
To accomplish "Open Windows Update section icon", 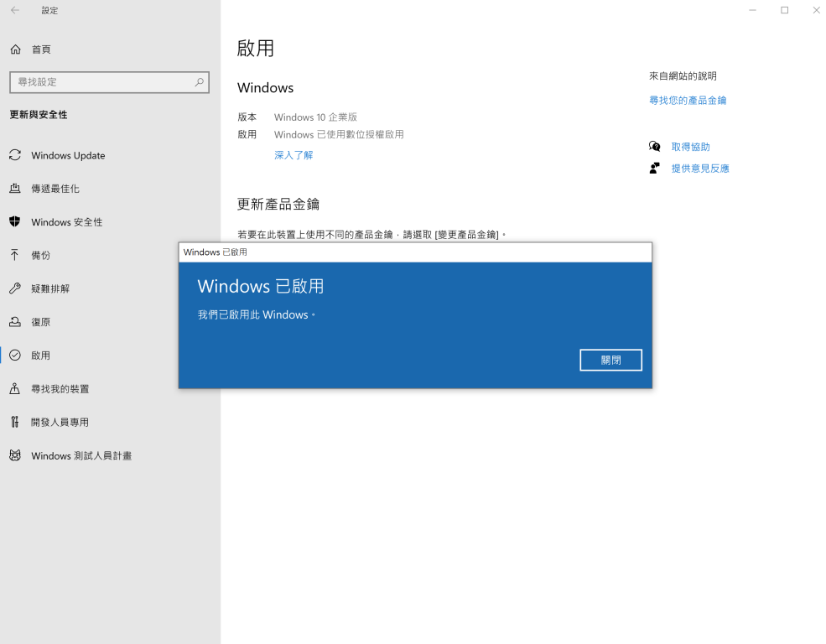I will point(15,155).
